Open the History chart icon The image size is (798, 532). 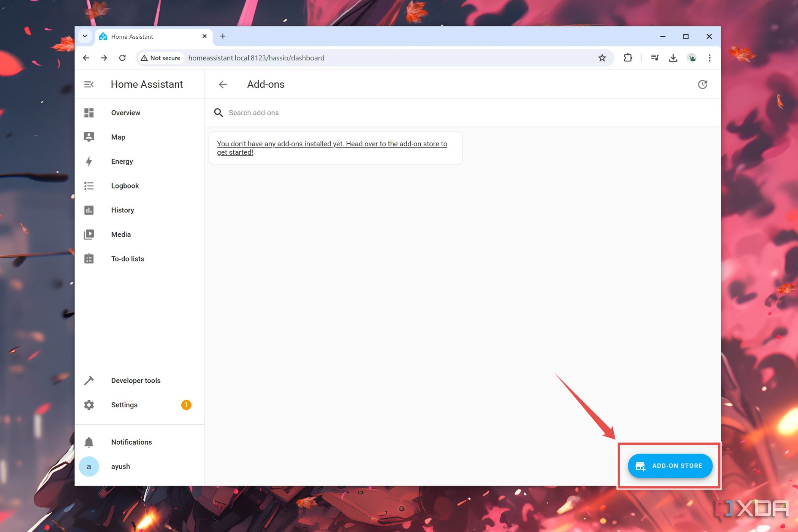coord(89,210)
